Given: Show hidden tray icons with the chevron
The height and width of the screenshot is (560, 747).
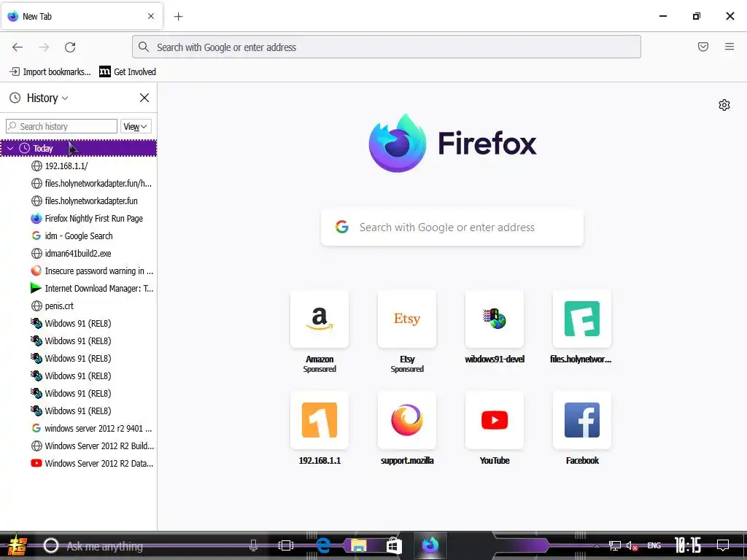Looking at the screenshot, I should tap(597, 545).
